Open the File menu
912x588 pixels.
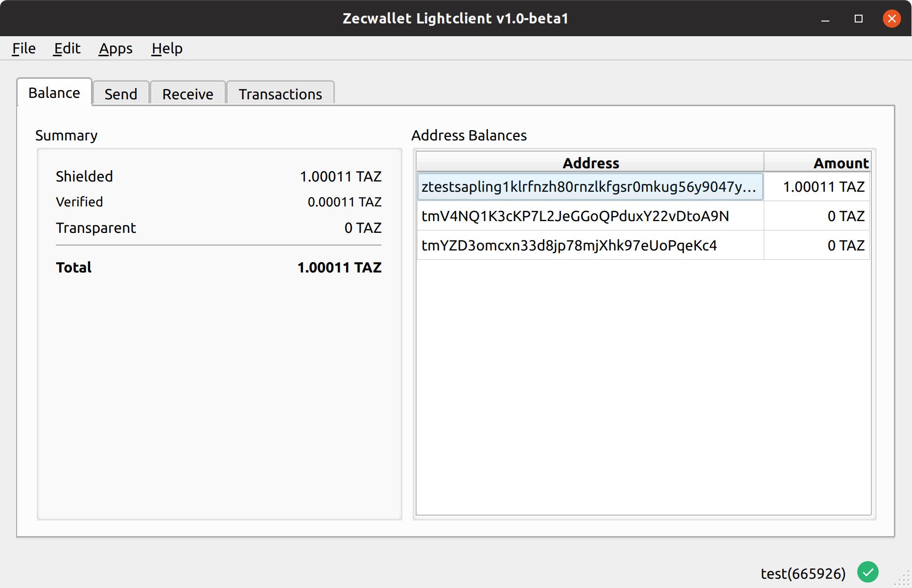point(23,48)
